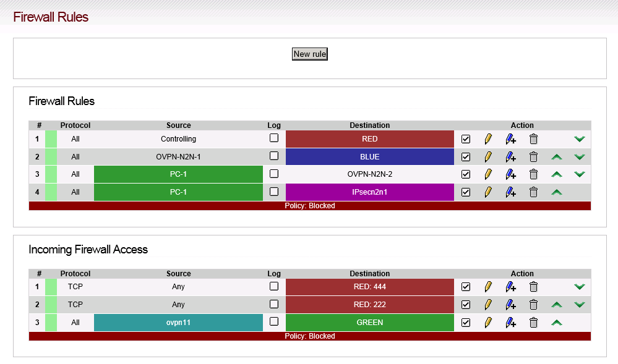The image size is (618, 364).
Task: Delete the ovpn11 to GREEN rule
Action: point(533,323)
